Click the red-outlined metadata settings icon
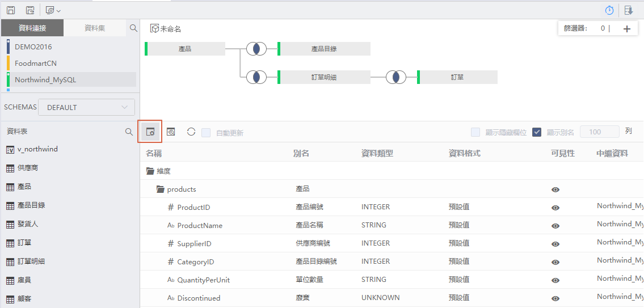This screenshot has height=308, width=644. click(x=150, y=132)
